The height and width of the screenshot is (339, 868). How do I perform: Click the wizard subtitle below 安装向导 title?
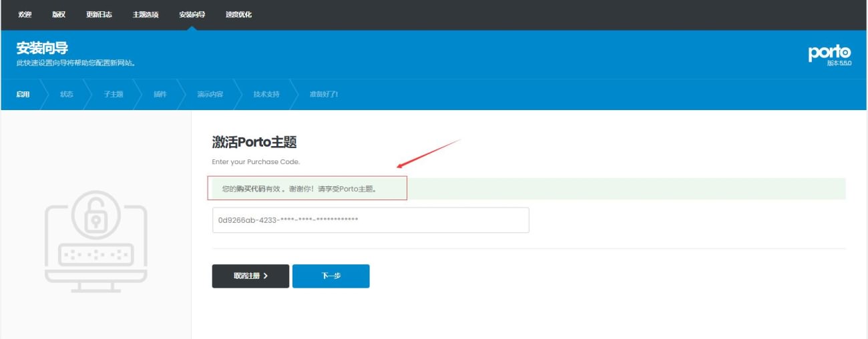tap(76, 63)
